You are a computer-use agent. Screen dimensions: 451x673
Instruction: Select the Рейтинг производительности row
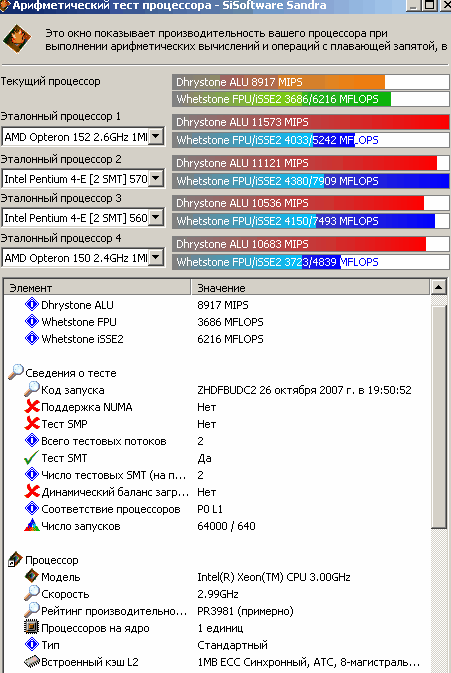pyautogui.click(x=217, y=610)
